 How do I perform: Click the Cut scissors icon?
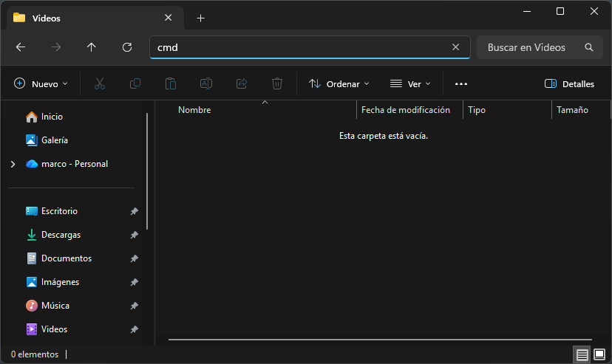100,83
